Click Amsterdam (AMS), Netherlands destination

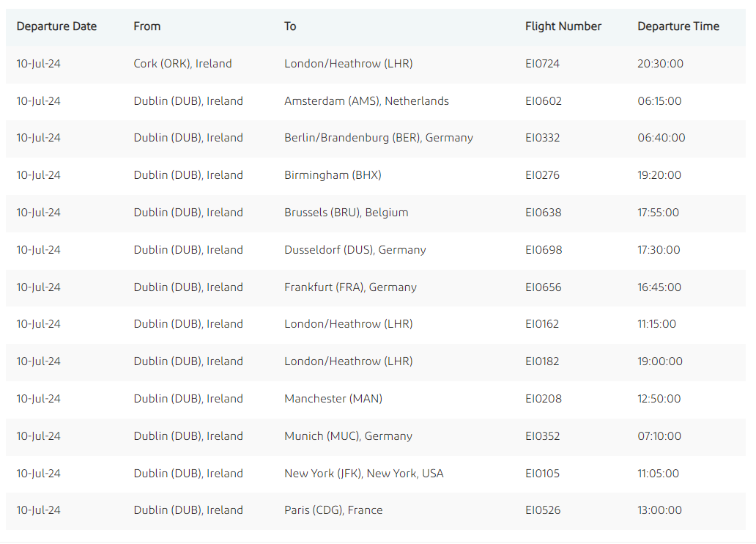tap(366, 101)
